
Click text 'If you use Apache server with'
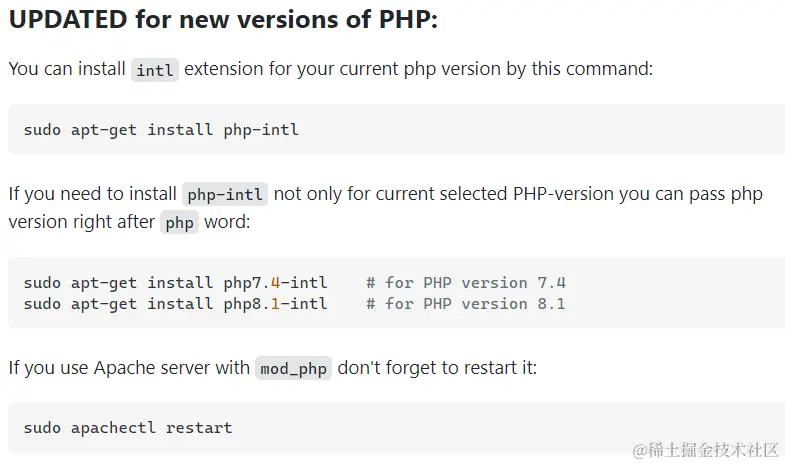coord(129,368)
